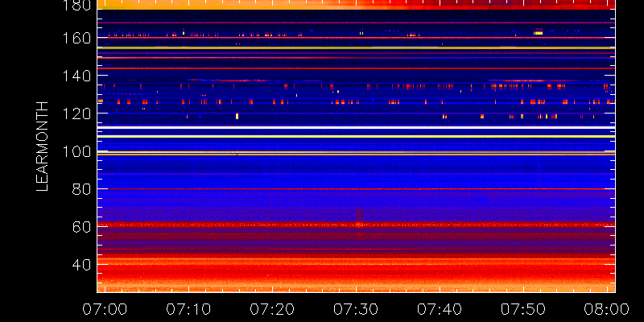Click the 140 frequency label
Image resolution: width=644 pixels, height=322 pixels.
pos(76,76)
